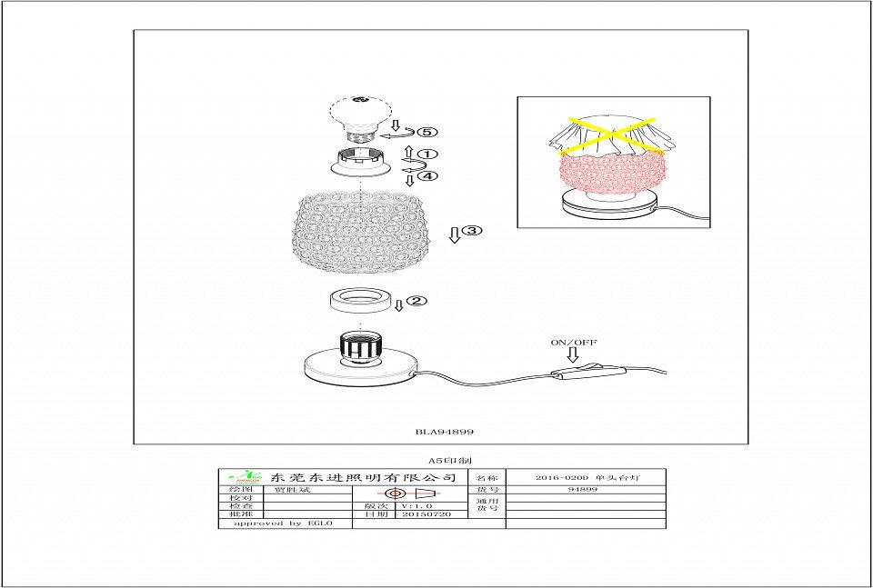Click the projection symbol in title block

pyautogui.click(x=410, y=491)
